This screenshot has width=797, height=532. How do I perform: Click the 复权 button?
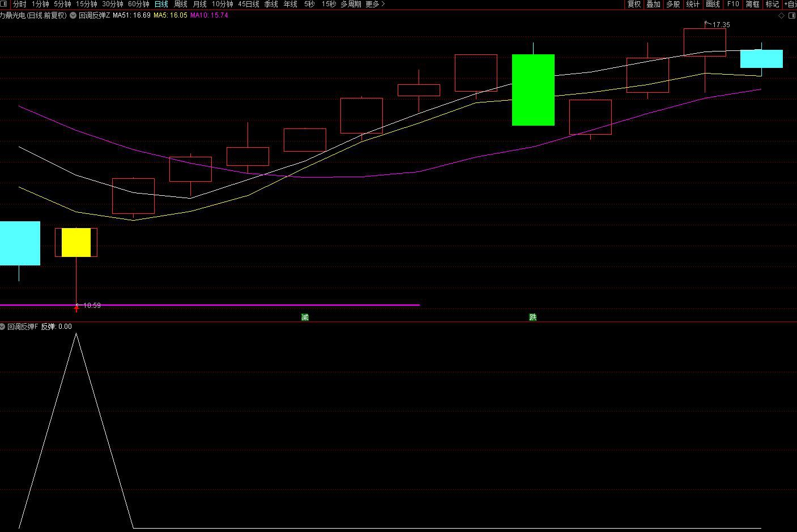click(x=634, y=4)
